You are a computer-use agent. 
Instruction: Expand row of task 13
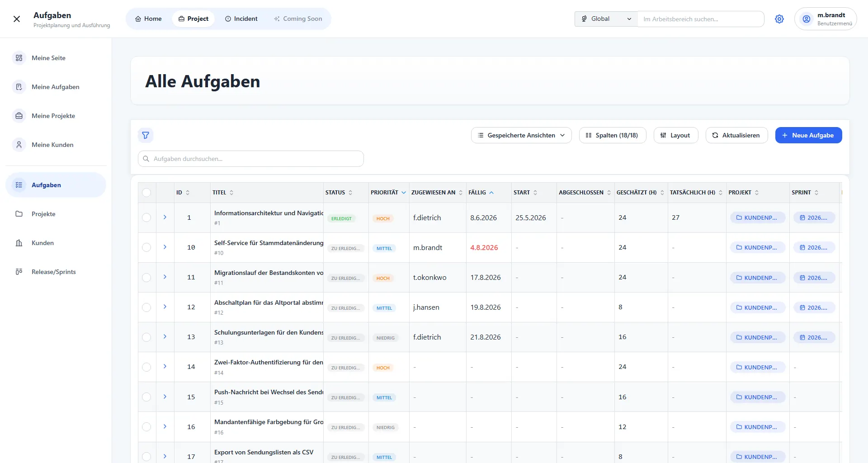pos(165,336)
